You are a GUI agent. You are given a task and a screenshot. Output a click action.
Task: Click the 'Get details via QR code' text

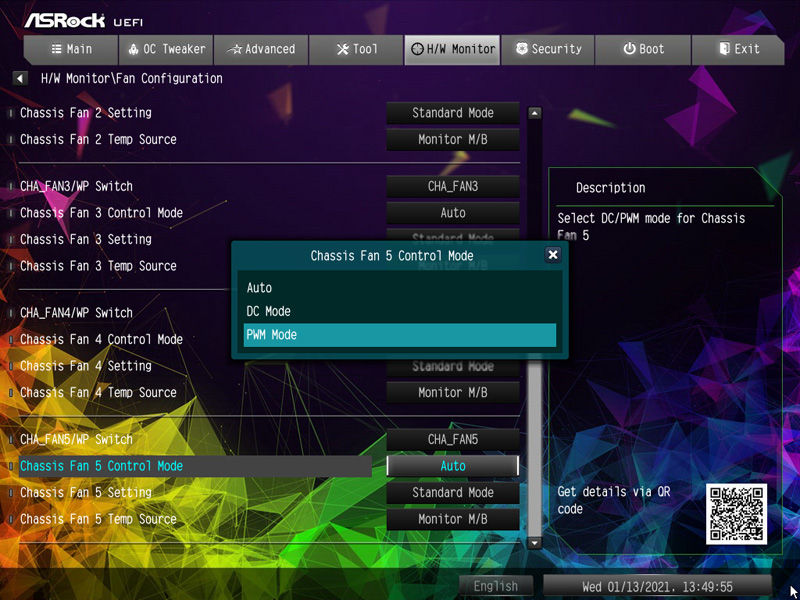(614, 501)
